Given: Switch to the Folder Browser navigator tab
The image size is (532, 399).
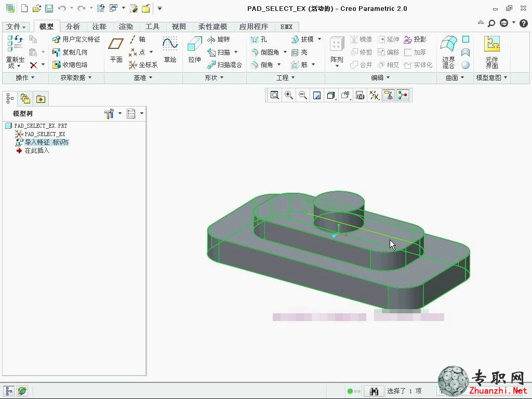Looking at the screenshot, I should point(25,99).
